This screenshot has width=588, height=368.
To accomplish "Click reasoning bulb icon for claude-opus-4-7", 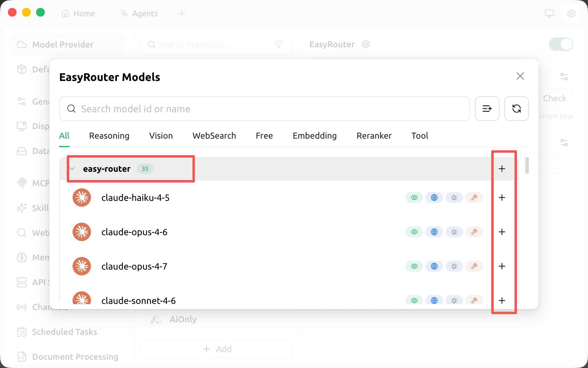I will 454,266.
